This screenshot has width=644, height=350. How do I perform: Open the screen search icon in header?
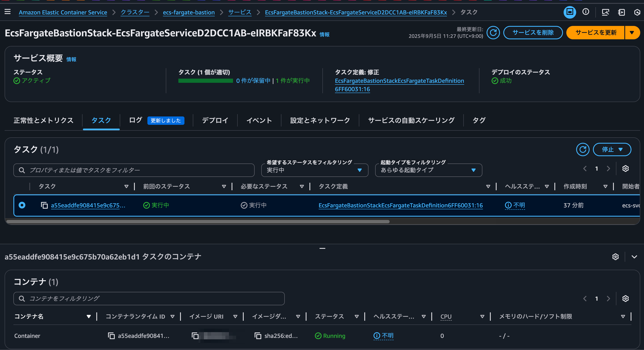(605, 12)
